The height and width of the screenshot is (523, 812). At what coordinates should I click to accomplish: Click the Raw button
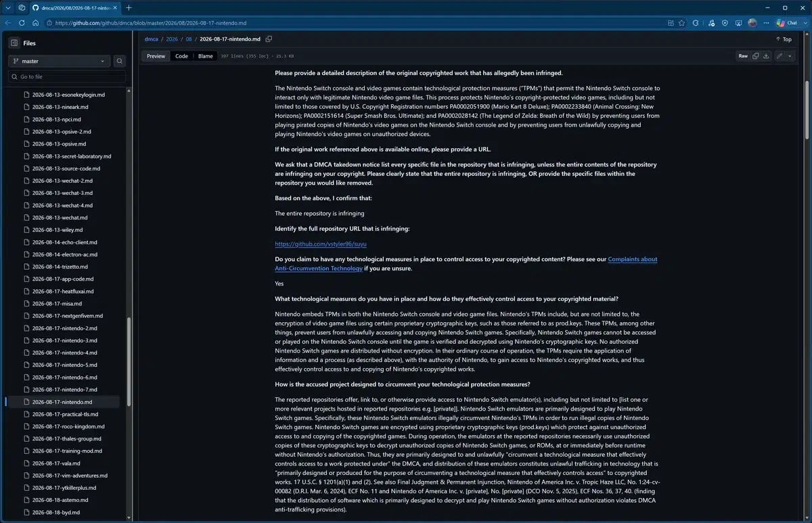tap(743, 56)
